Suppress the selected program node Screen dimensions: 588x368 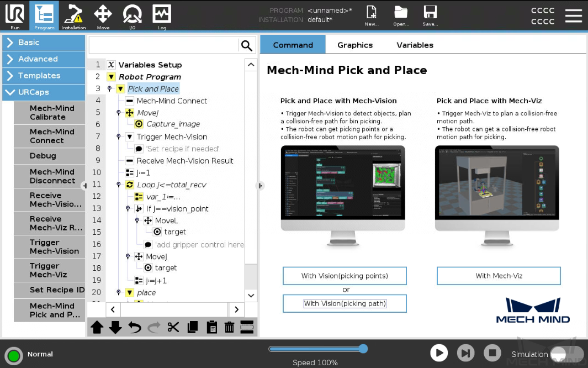247,327
